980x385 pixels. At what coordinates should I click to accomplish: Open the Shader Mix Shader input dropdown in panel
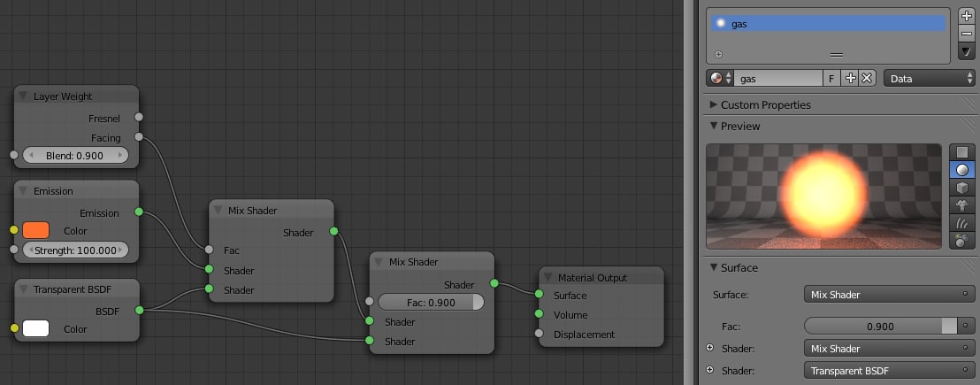[x=890, y=348]
